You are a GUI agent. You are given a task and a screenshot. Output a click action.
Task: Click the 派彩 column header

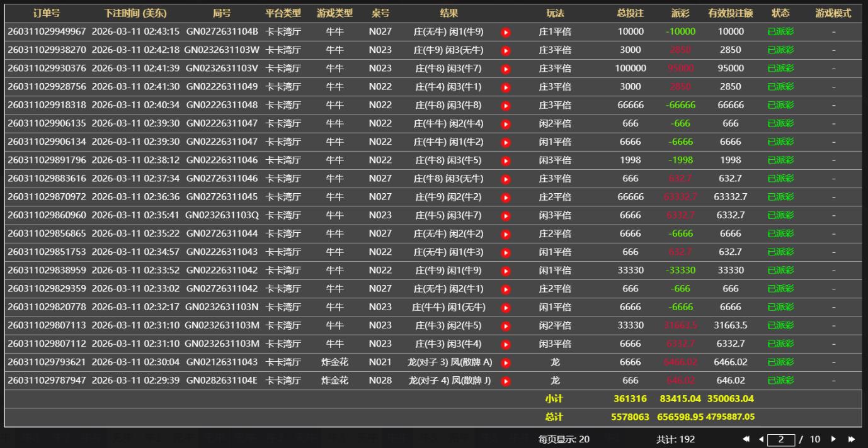pos(680,13)
